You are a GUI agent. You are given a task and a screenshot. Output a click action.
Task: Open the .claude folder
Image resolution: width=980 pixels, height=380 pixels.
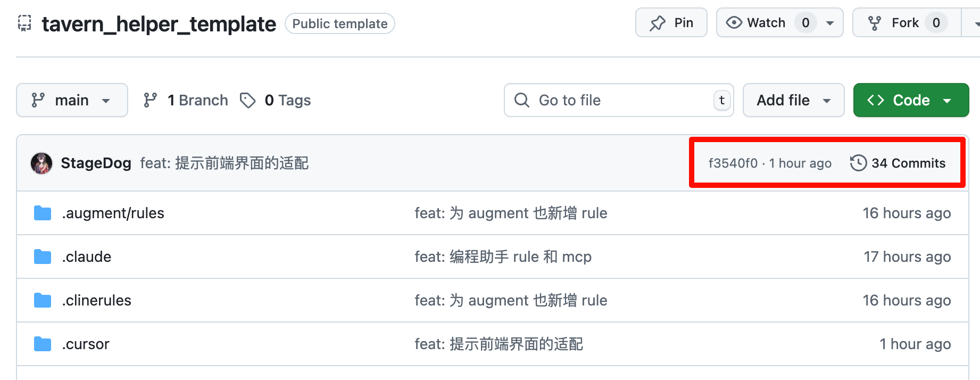tap(86, 257)
